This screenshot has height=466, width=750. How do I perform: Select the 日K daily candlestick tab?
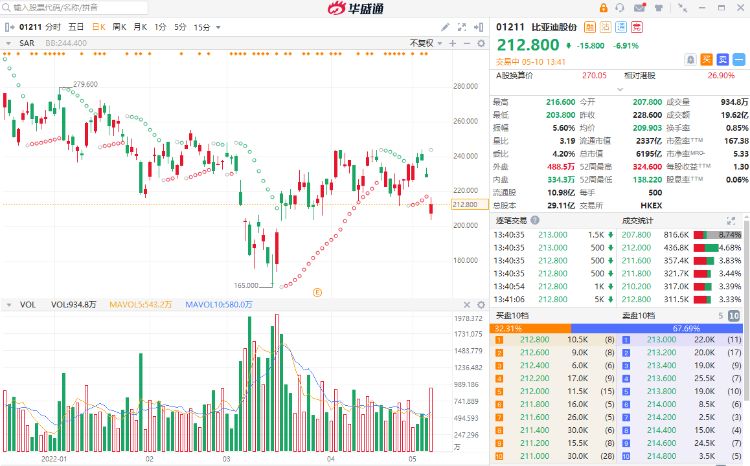click(99, 27)
